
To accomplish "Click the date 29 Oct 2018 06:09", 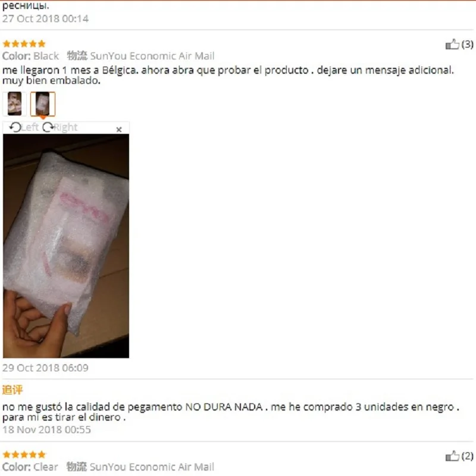I will (45, 368).
